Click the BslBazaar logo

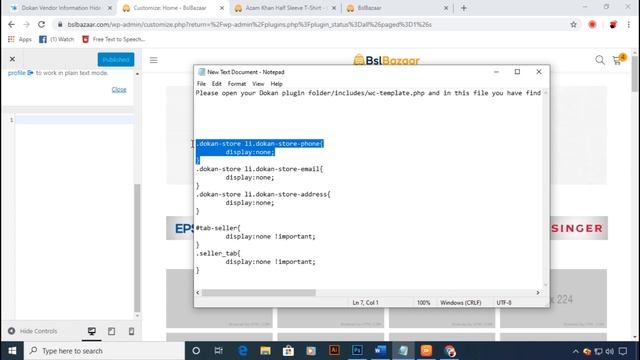tap(387, 60)
